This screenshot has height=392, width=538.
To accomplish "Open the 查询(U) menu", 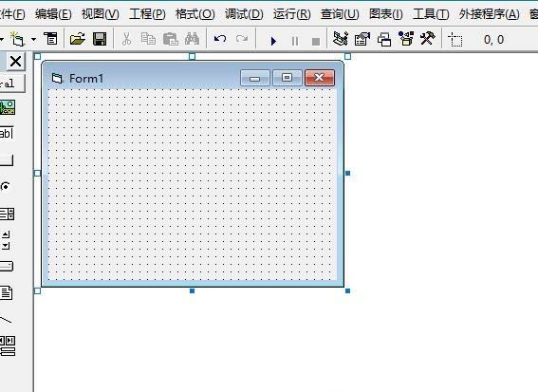I will (340, 14).
